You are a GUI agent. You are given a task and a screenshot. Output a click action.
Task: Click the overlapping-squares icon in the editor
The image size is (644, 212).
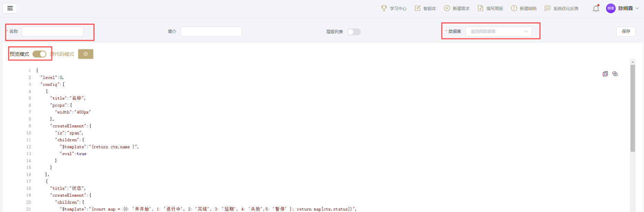[615, 74]
